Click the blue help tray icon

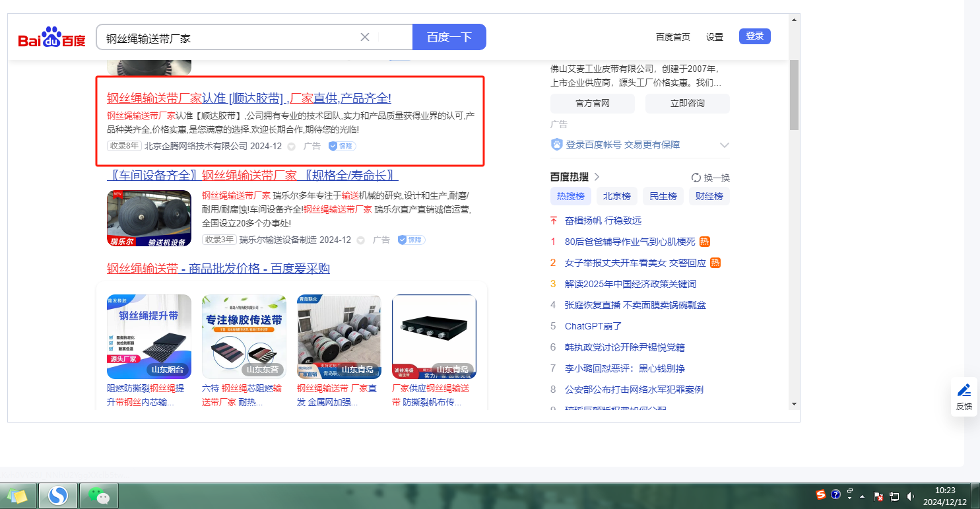[835, 494]
